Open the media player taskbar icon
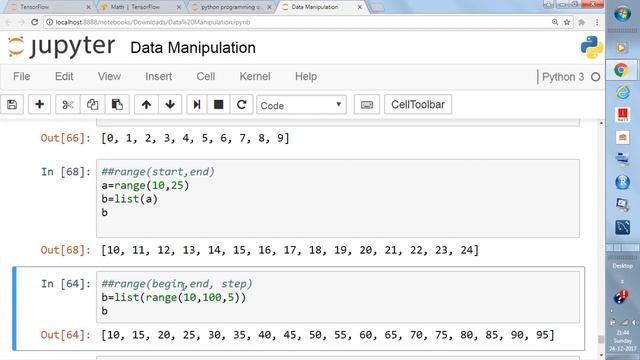640x360 pixels. pos(622,48)
